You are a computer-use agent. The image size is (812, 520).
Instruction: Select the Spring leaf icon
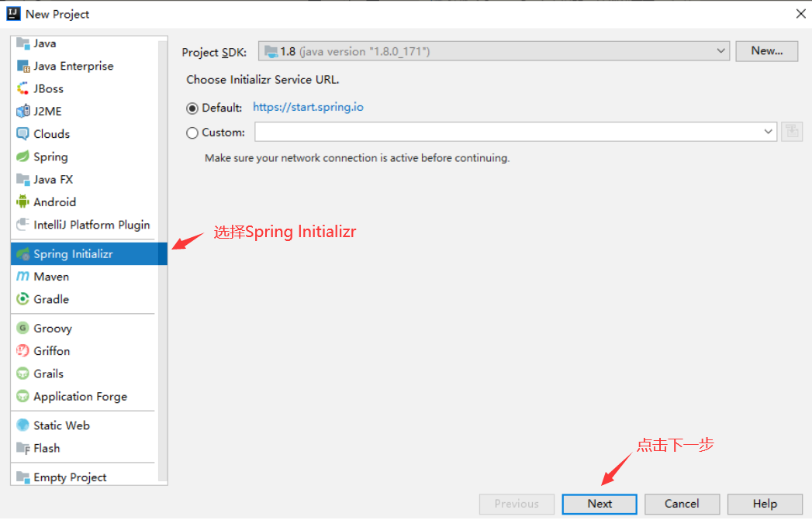tap(22, 157)
